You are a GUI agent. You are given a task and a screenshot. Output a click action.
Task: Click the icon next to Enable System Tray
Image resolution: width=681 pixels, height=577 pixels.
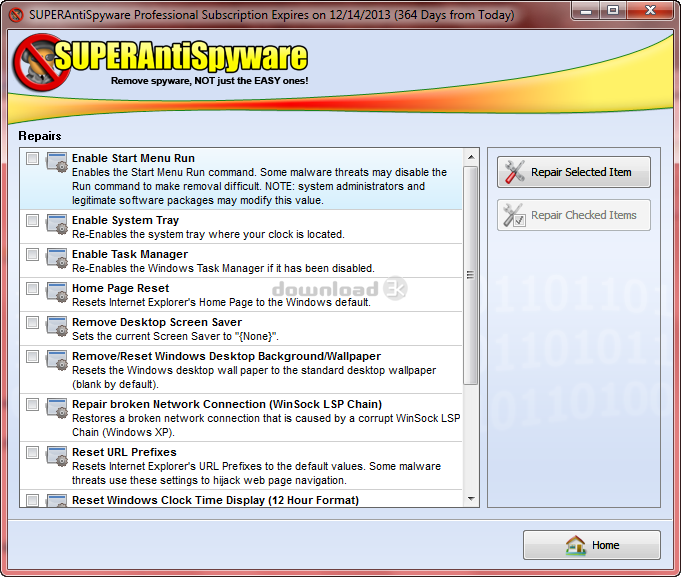tap(57, 224)
